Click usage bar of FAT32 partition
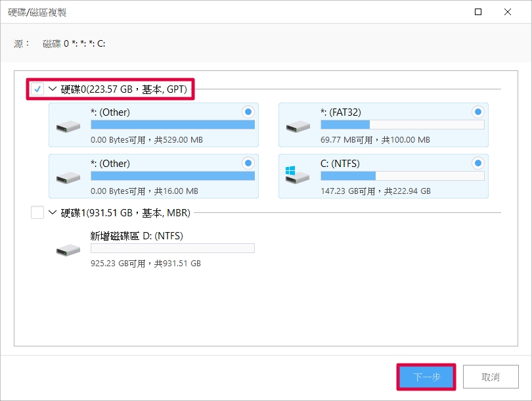The image size is (532, 401). tap(403, 125)
